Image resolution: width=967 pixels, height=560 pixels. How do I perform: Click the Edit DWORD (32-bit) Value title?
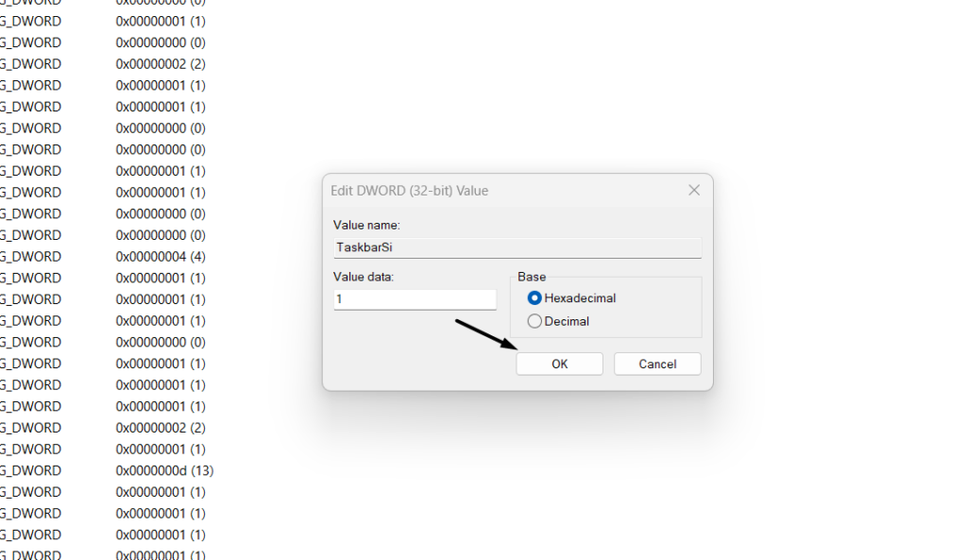[x=410, y=191]
